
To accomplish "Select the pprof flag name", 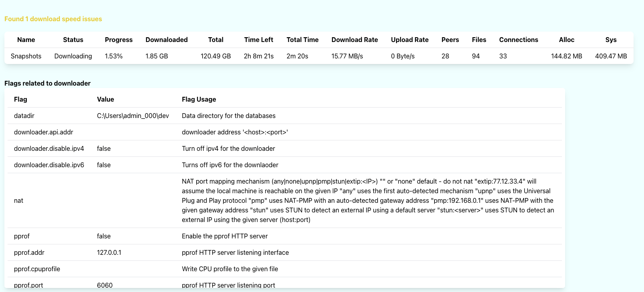I will 22,236.
